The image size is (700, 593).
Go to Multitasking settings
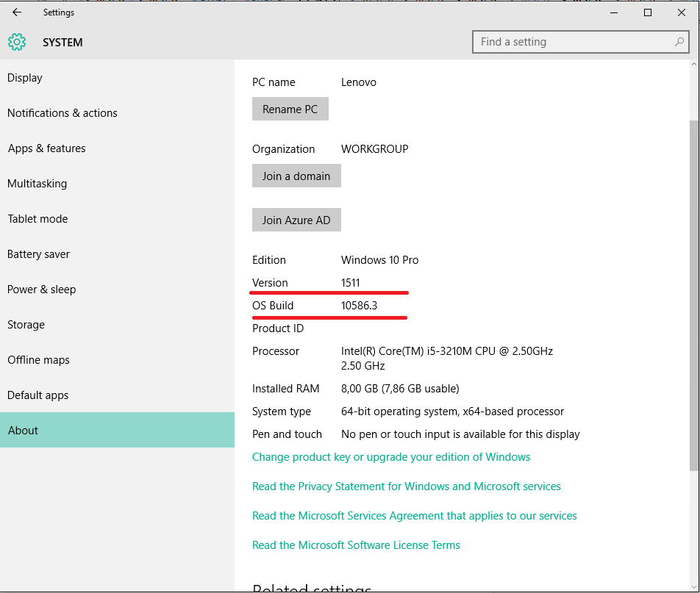coord(117,184)
